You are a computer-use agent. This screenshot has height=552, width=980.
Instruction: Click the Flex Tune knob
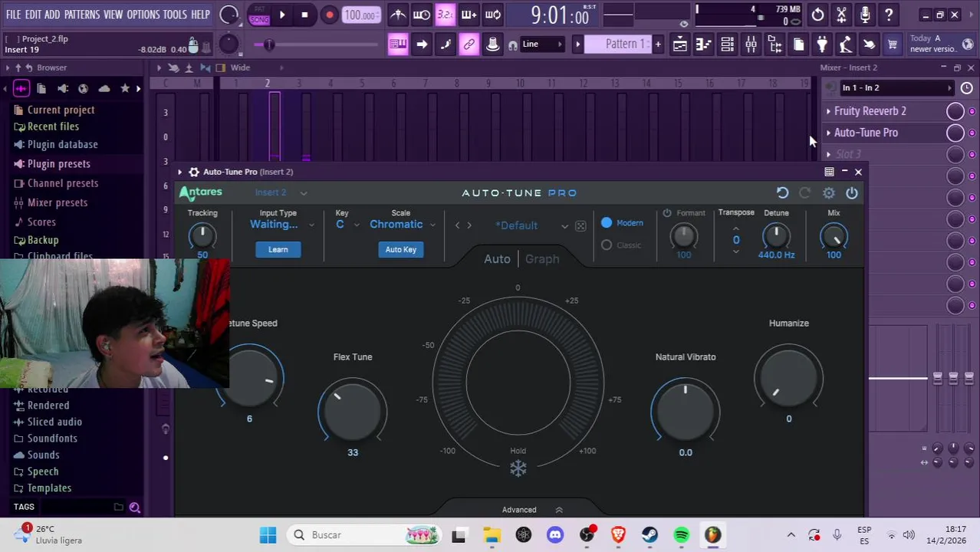click(x=353, y=410)
